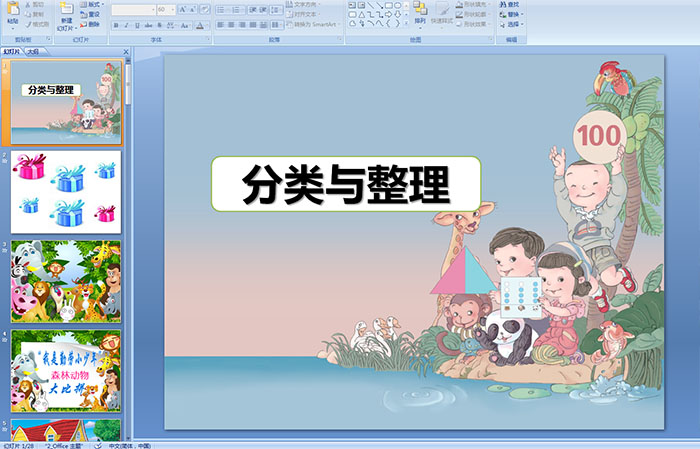
Task: Align text right
Action: (242, 25)
